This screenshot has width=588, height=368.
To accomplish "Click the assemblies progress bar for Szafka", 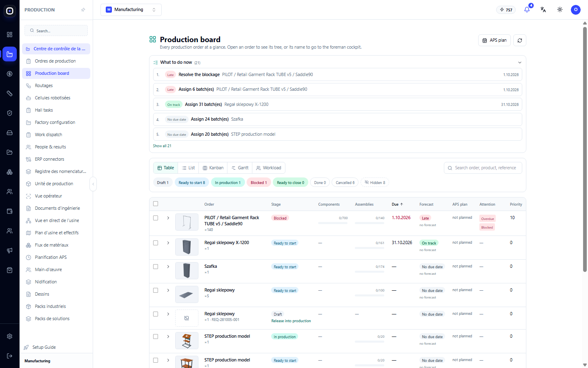I will pos(370,272).
